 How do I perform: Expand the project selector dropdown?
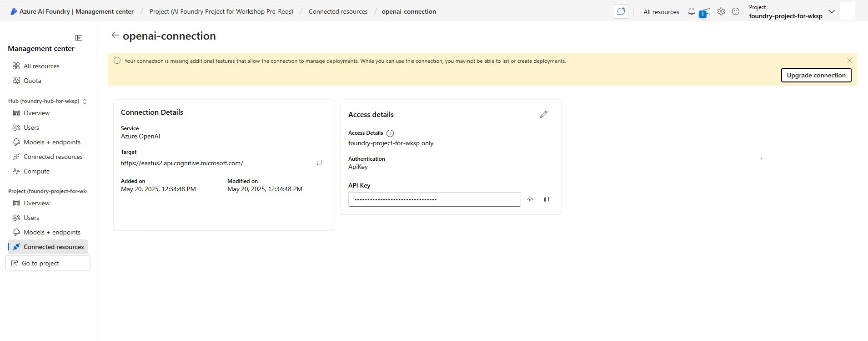click(x=832, y=12)
